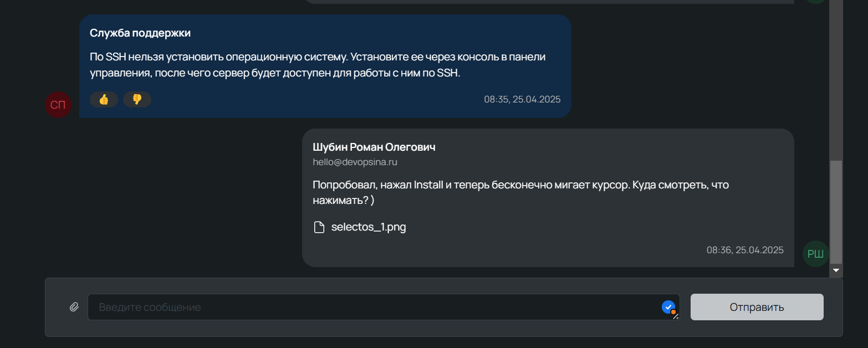
Task: Click the 08:35, 25.04.2025 timestamp
Action: tap(522, 100)
